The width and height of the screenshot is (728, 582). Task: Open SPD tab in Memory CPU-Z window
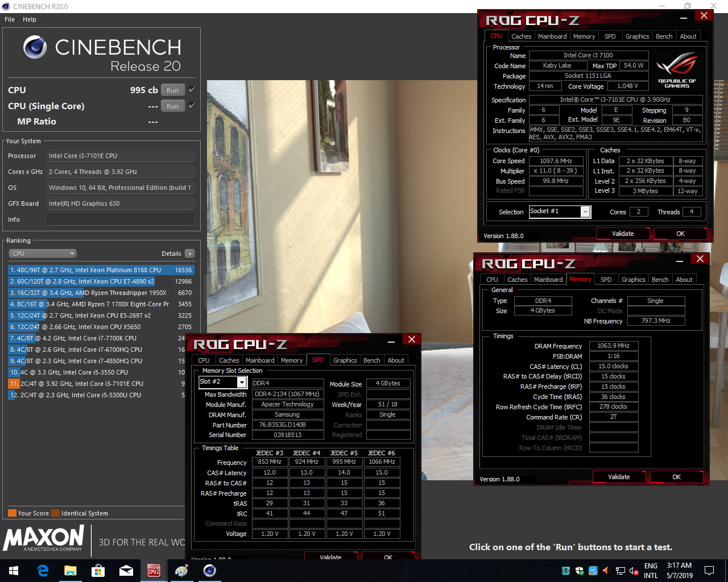pyautogui.click(x=606, y=280)
